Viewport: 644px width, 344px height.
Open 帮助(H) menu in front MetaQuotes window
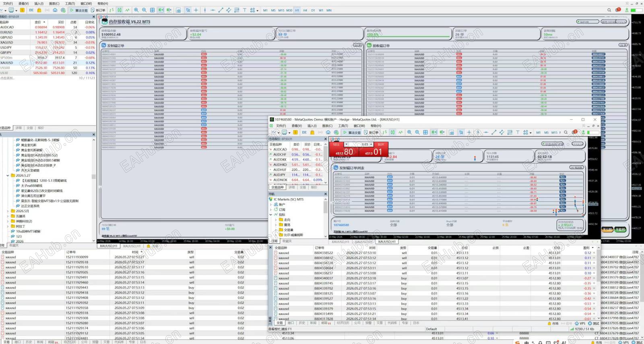tap(376, 126)
